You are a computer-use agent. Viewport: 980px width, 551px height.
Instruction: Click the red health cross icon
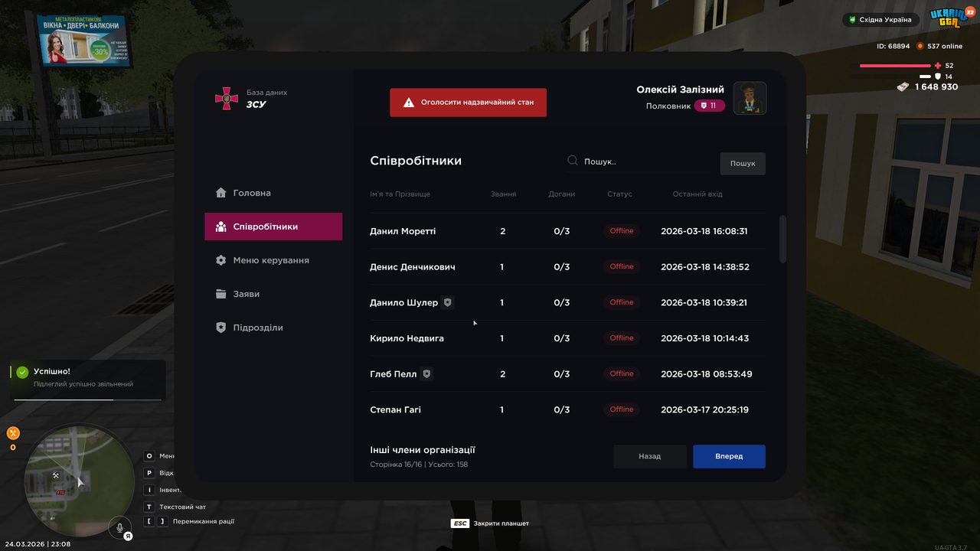click(939, 66)
